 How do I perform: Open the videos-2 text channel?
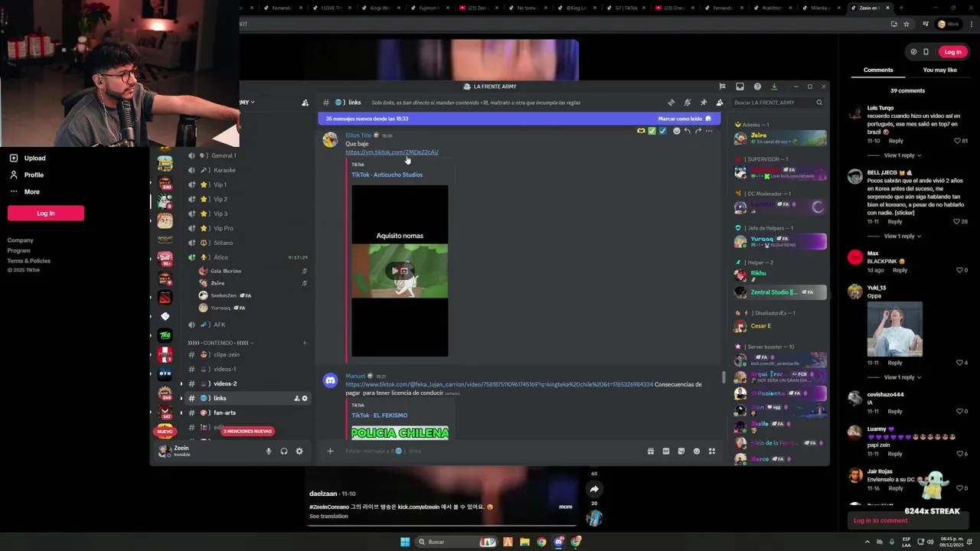coord(250,383)
